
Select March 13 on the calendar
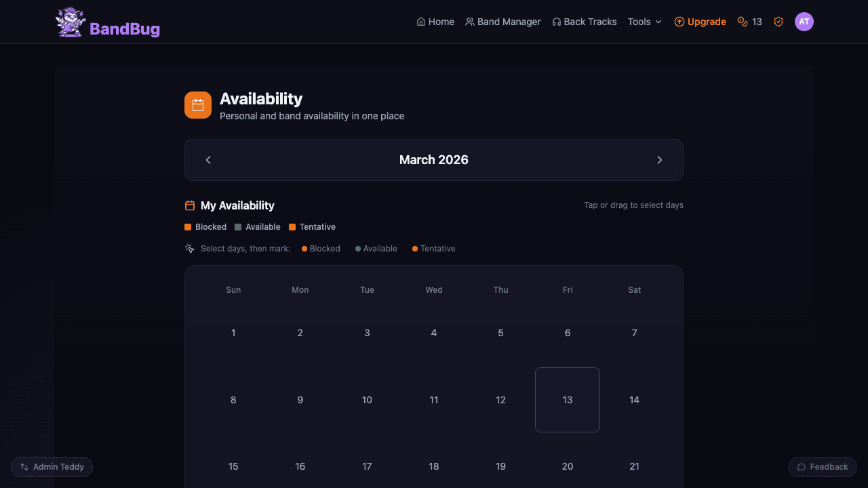point(568,400)
